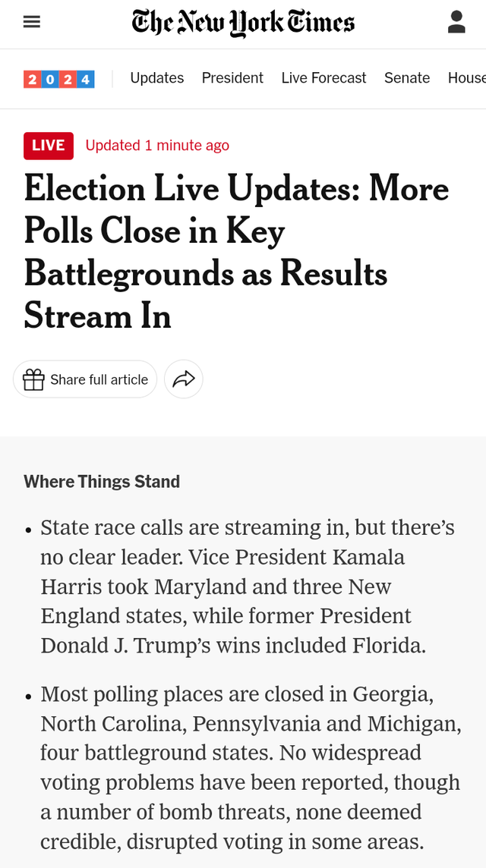
Task: Click the bullet about state race calls
Action: click(247, 587)
